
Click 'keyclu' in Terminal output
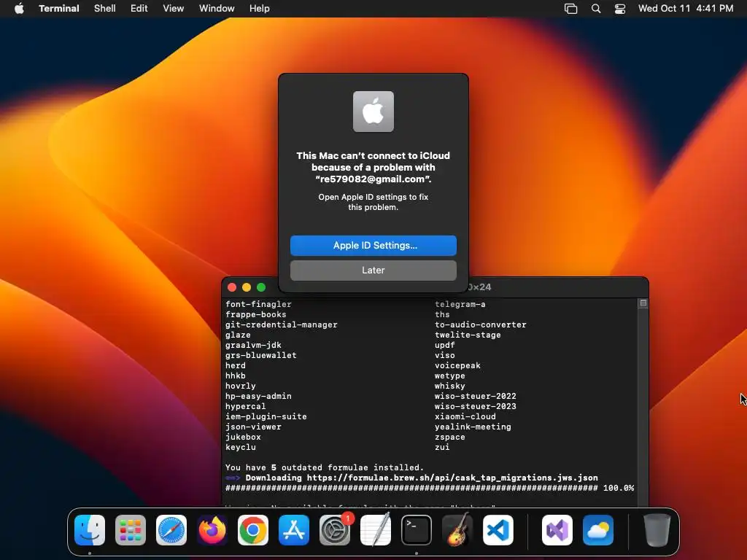tap(241, 447)
